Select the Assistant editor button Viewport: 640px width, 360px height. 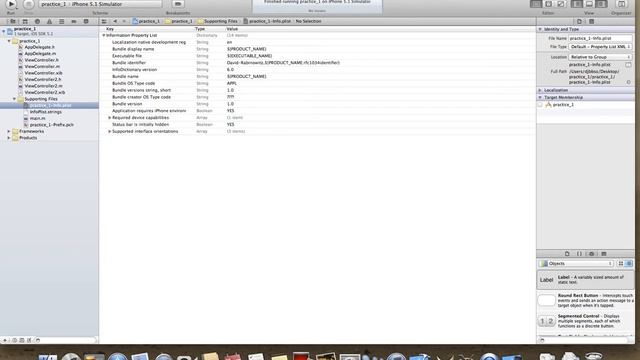coord(548,4)
